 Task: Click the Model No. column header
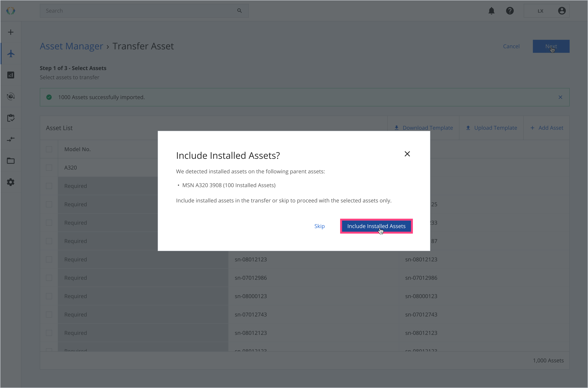coord(78,149)
